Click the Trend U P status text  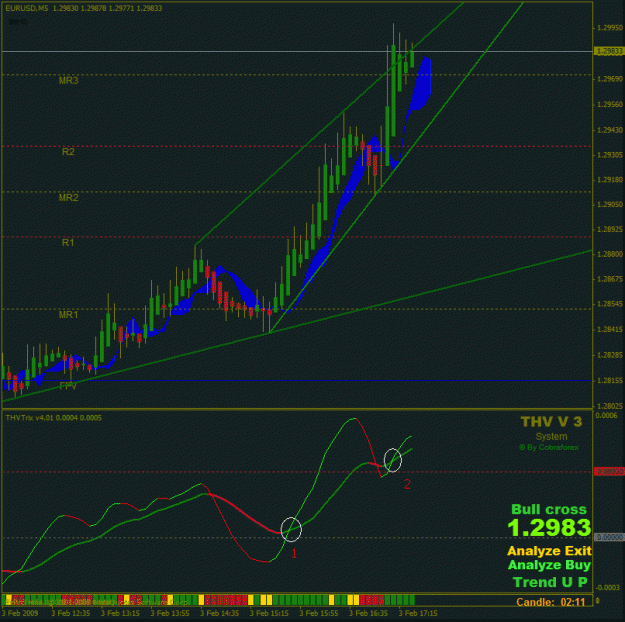[550, 582]
